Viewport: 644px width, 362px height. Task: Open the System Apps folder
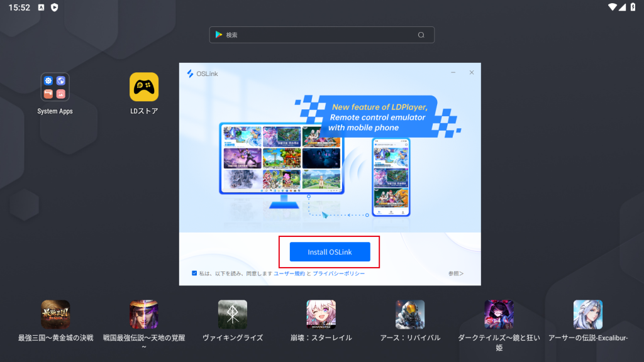(x=55, y=87)
